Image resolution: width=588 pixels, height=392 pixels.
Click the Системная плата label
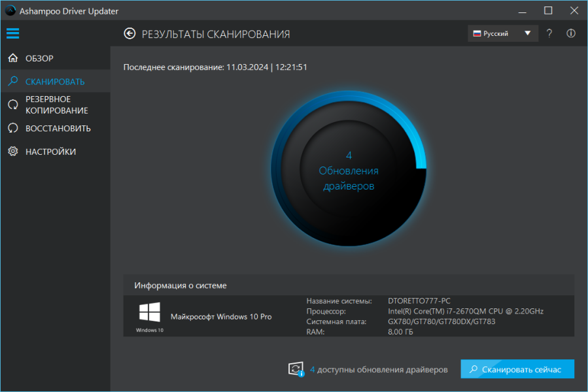click(336, 321)
